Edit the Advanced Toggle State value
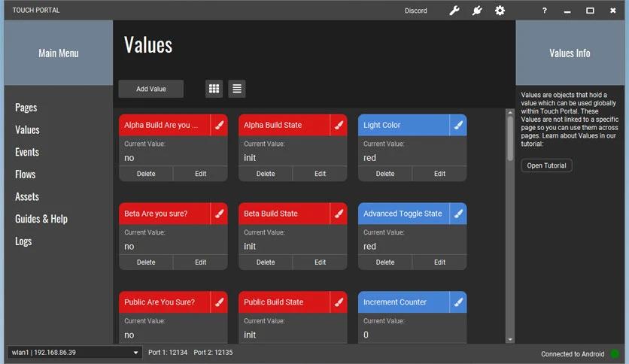The width and height of the screenshot is (629, 364). (x=439, y=262)
